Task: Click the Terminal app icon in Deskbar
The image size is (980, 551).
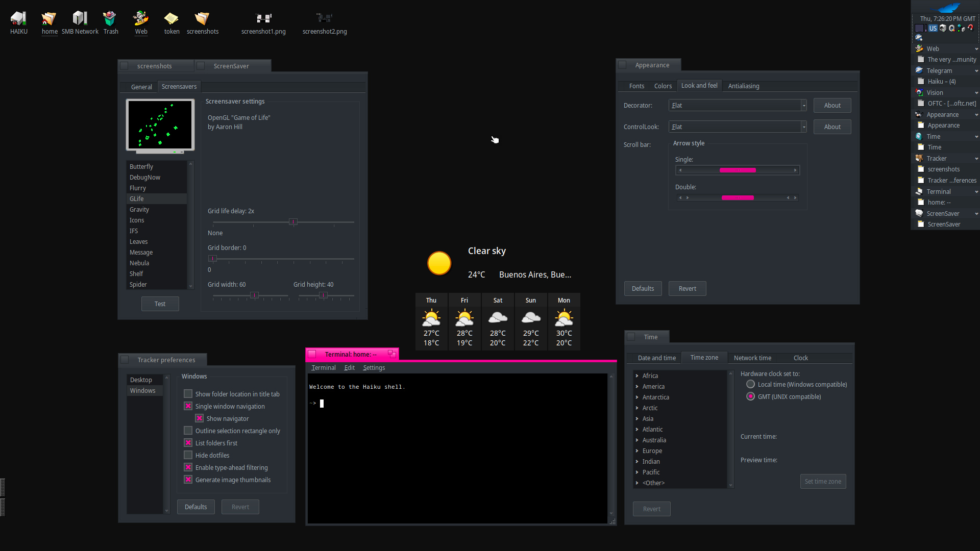Action: coord(919,191)
